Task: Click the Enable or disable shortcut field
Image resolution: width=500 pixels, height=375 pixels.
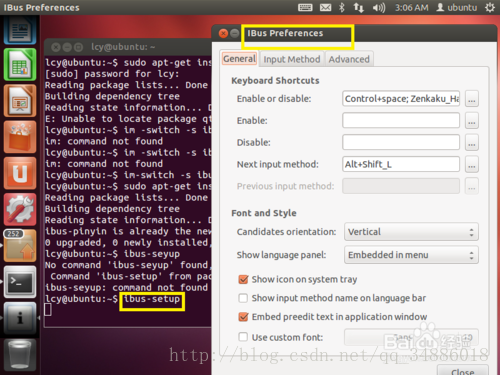Action: pyautogui.click(x=401, y=99)
